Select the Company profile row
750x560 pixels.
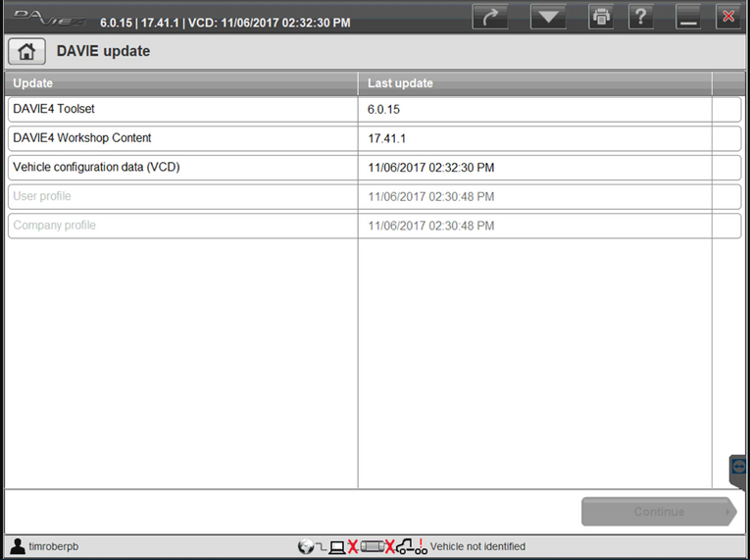pyautogui.click(x=182, y=227)
